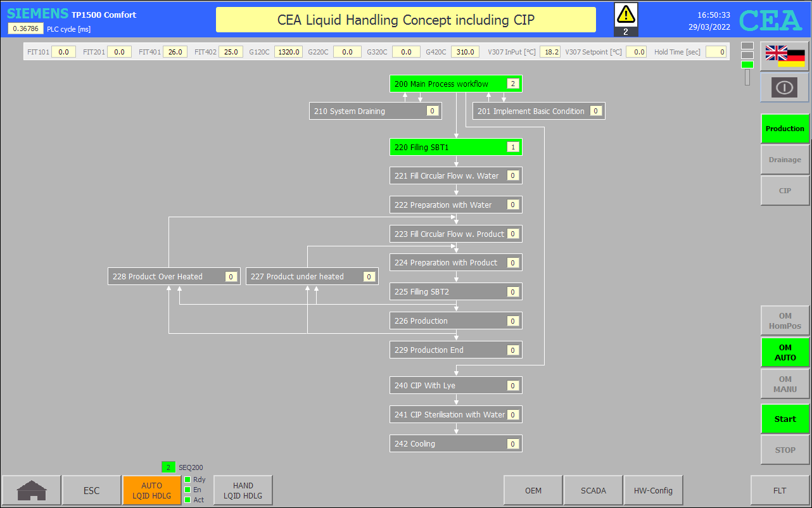Screen dimensions: 812x508
Task: Activate HAND LQID HDLG mode
Action: [x=243, y=490]
